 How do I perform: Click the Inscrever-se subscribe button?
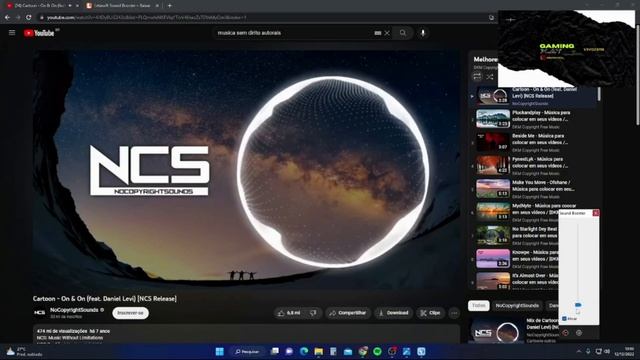click(130, 313)
